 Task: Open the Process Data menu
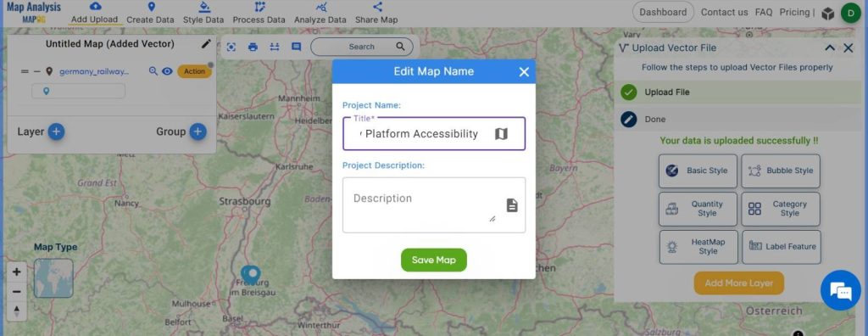coord(259,13)
